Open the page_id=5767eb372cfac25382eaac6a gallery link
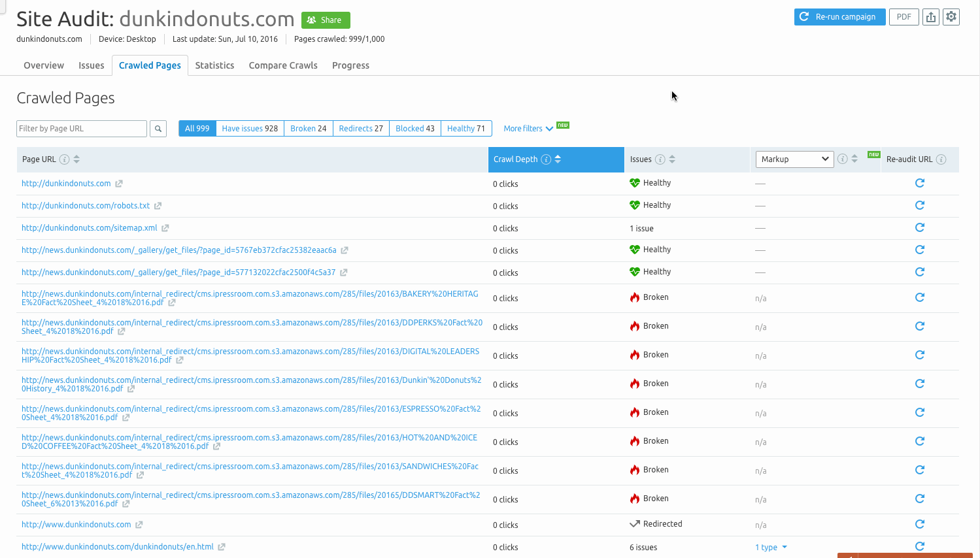980x558 pixels. coord(179,250)
